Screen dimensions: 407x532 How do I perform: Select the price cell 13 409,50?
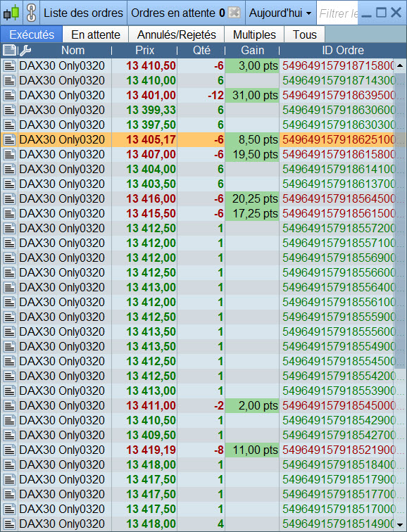144,435
